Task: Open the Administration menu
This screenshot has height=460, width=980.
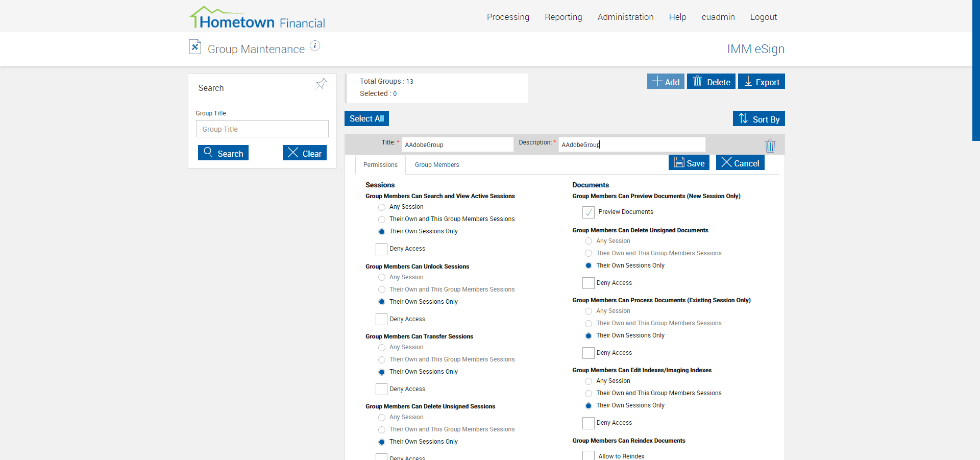Action: [x=625, y=17]
